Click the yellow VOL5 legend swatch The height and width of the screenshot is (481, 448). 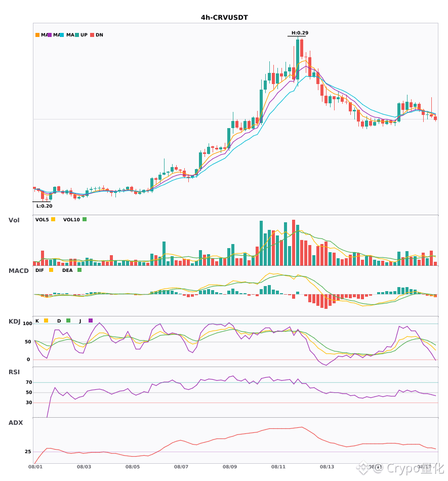(x=53, y=219)
